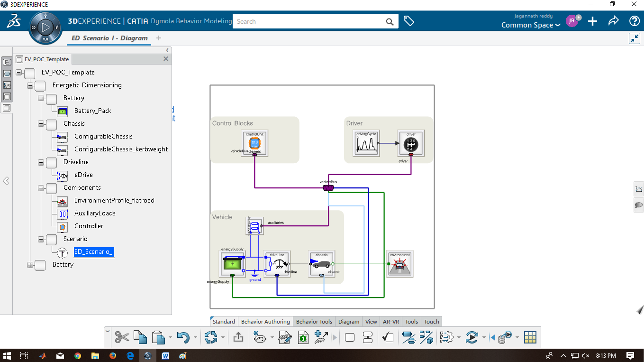Switch to the Diagram toolbar tab

point(349,322)
